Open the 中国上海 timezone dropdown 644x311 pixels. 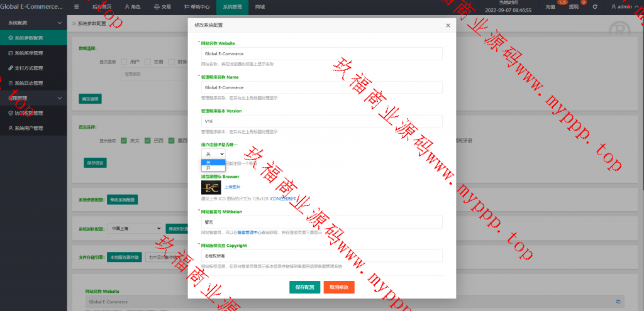coord(133,229)
